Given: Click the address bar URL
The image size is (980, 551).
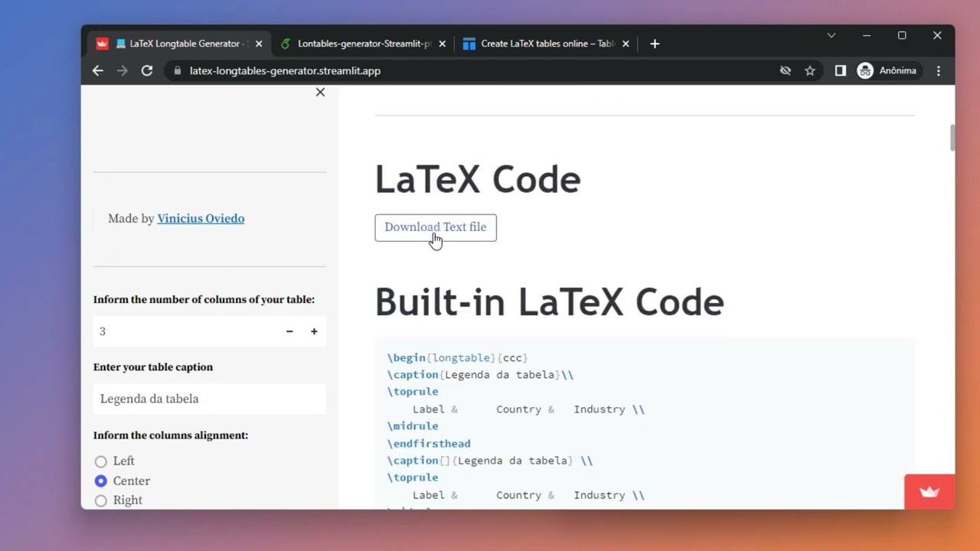Looking at the screenshot, I should pyautogui.click(x=285, y=70).
